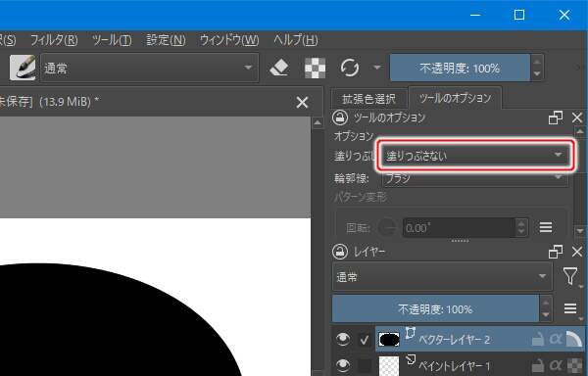Increase toolbar opacity with up arrow
The height and width of the screenshot is (376, 588).
tap(537, 62)
